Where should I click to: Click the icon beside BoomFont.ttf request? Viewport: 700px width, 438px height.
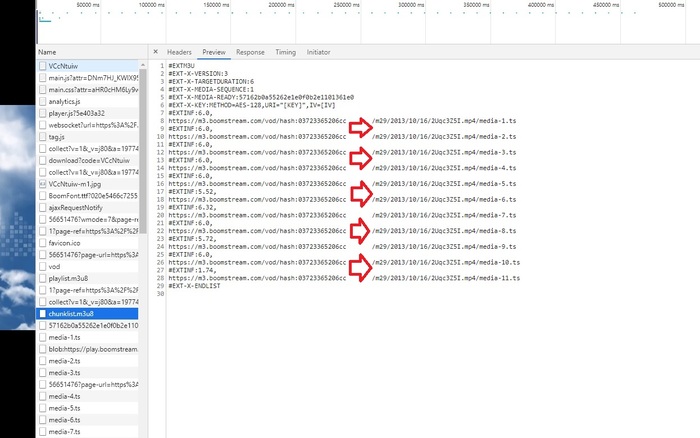point(42,195)
